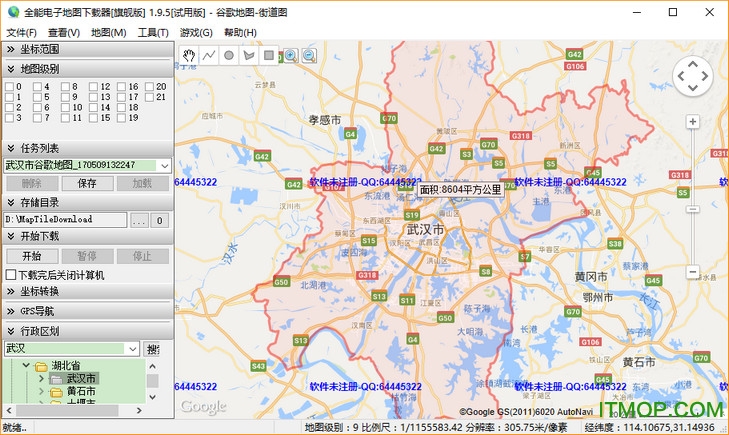The width and height of the screenshot is (729, 435).
Task: Open the 游戏(G) menu
Action: 196,33
